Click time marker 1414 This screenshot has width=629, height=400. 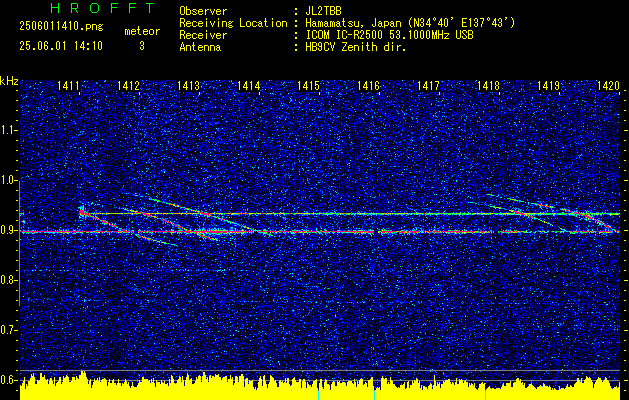[248, 85]
